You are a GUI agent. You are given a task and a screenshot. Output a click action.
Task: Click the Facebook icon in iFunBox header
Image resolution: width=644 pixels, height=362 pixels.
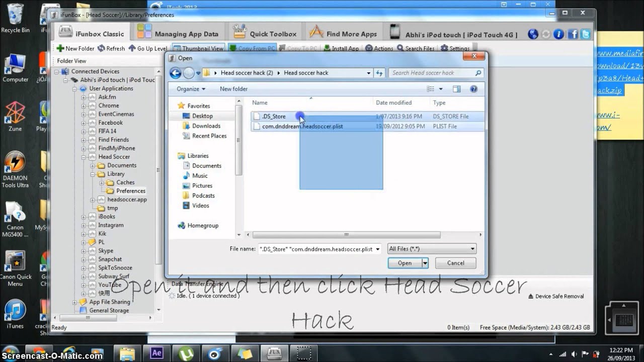coord(573,34)
